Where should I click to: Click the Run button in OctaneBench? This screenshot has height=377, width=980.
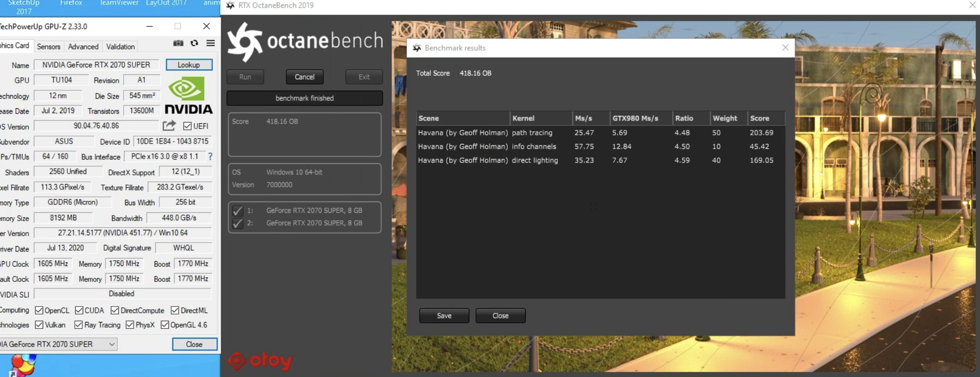click(x=245, y=77)
